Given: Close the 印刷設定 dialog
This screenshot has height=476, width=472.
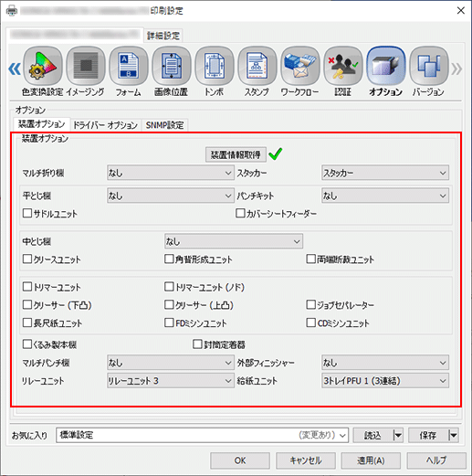Looking at the screenshot, I should pos(461,10).
